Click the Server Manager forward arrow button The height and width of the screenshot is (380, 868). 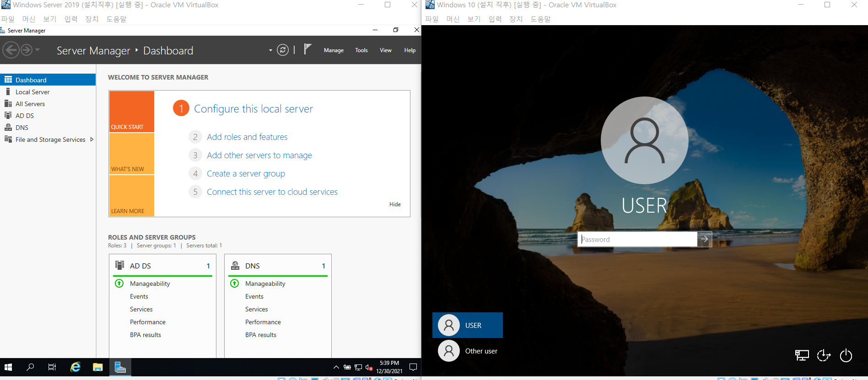(27, 50)
